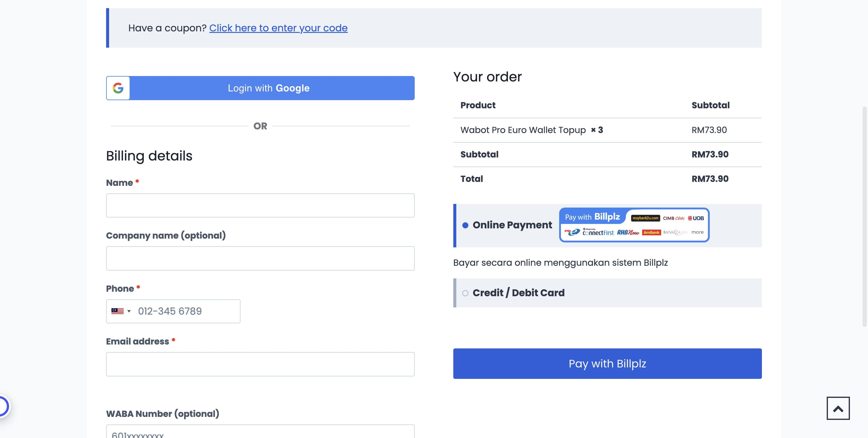Select the CIMB Clicks logo

[x=674, y=218]
